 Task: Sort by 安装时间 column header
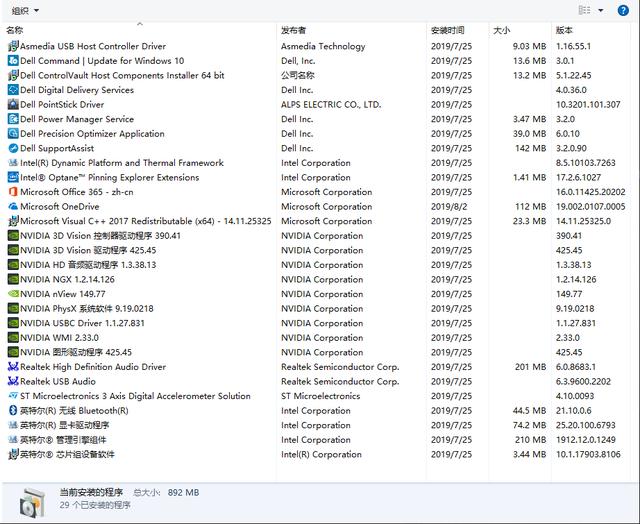(448, 30)
